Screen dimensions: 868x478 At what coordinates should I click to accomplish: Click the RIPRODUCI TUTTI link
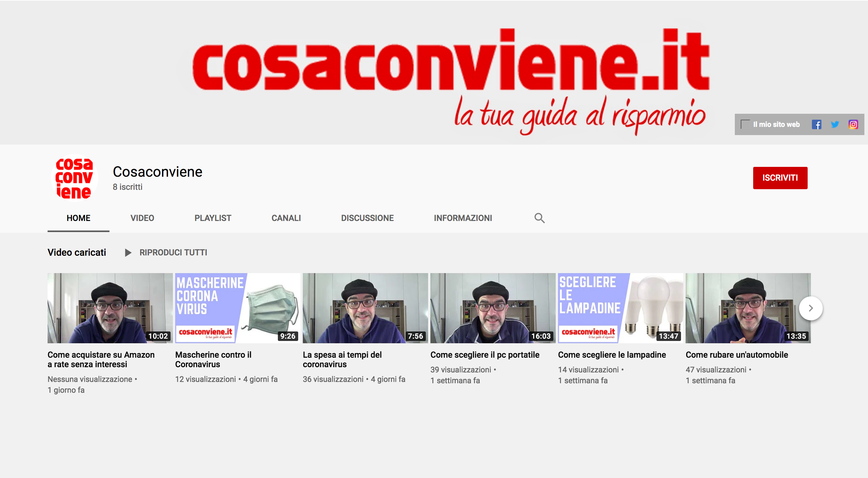173,253
